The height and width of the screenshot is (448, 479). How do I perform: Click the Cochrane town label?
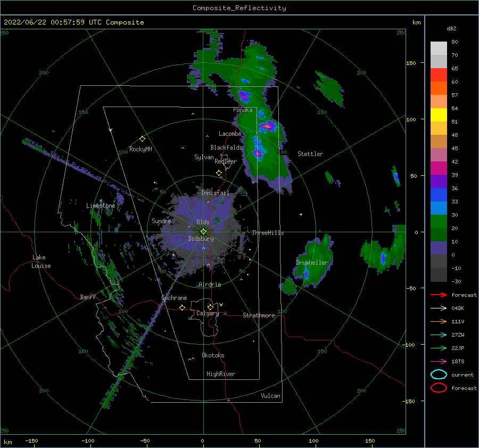tap(174, 298)
